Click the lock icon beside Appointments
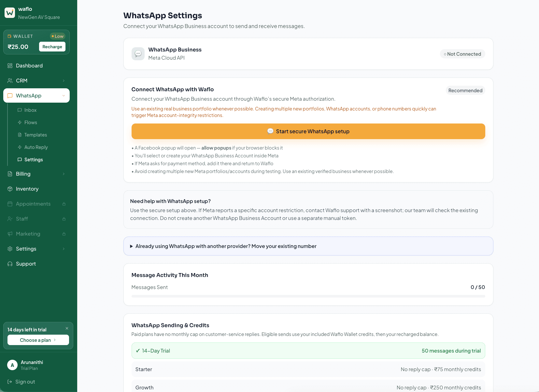539x392 pixels. click(x=64, y=204)
